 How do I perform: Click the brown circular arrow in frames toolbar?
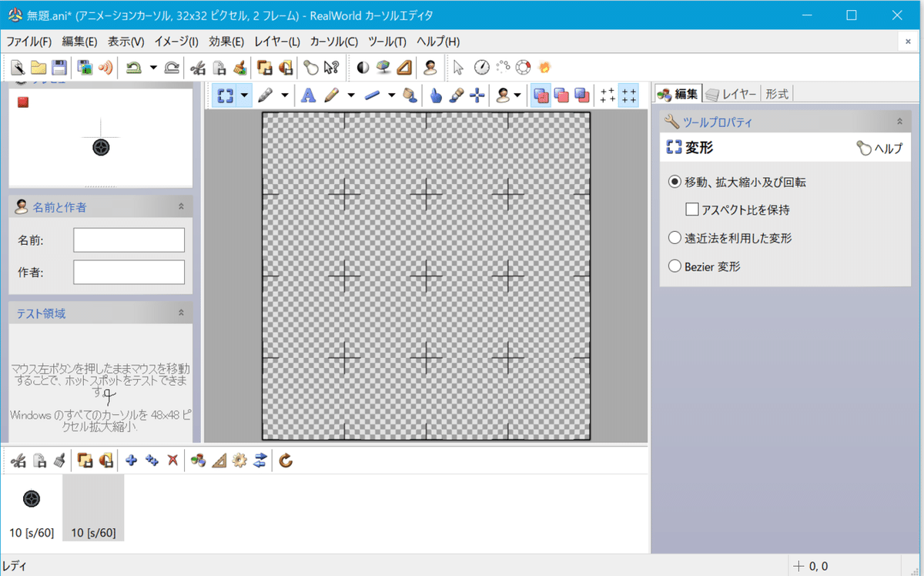click(x=286, y=460)
